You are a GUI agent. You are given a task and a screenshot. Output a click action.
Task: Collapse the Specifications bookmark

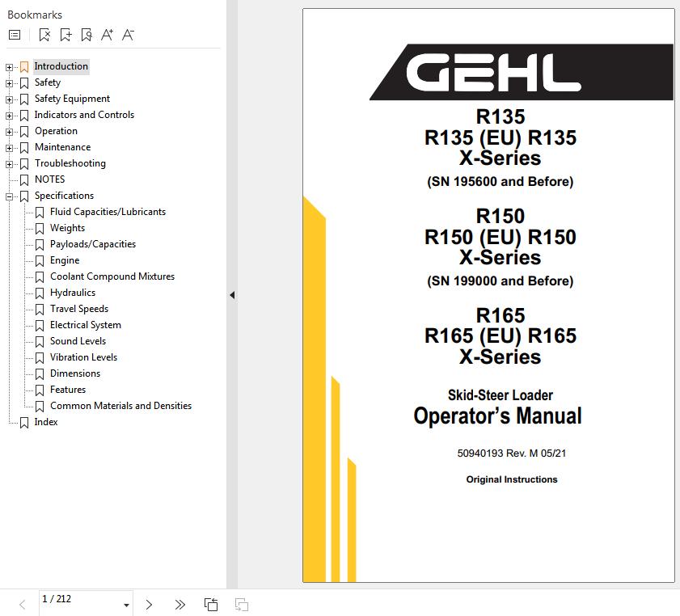pos(9,196)
